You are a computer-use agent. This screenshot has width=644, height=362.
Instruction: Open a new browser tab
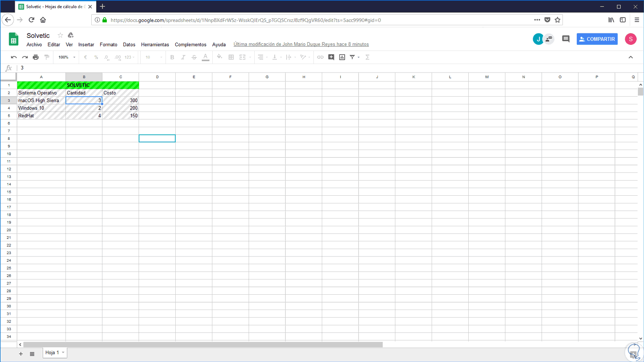102,7
